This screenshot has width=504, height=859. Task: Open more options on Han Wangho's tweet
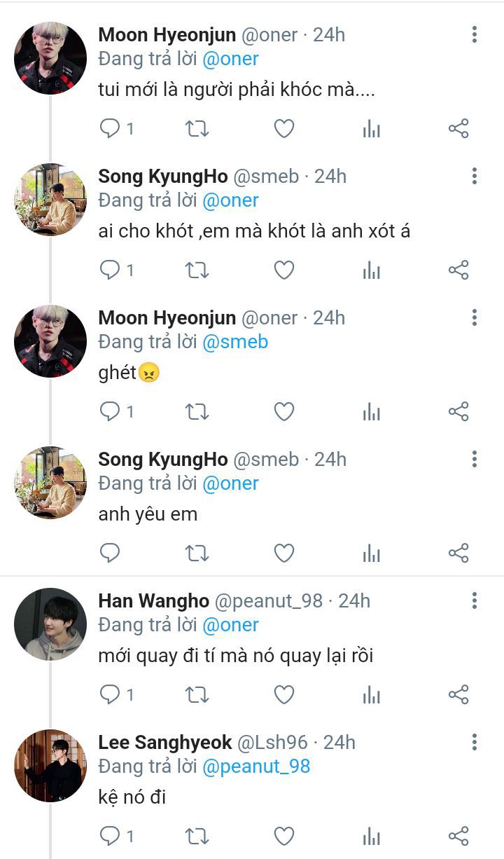475,600
